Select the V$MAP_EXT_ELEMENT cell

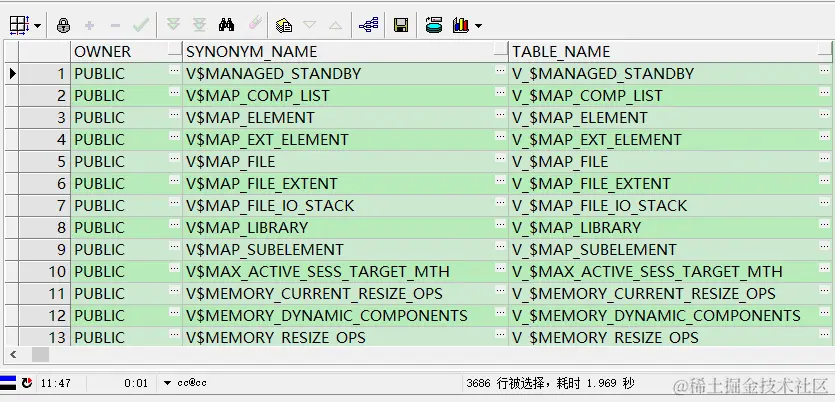[345, 140]
